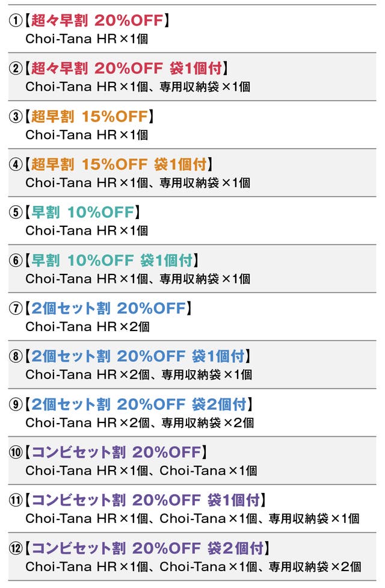Click the circled number 10 icon

(15, 453)
